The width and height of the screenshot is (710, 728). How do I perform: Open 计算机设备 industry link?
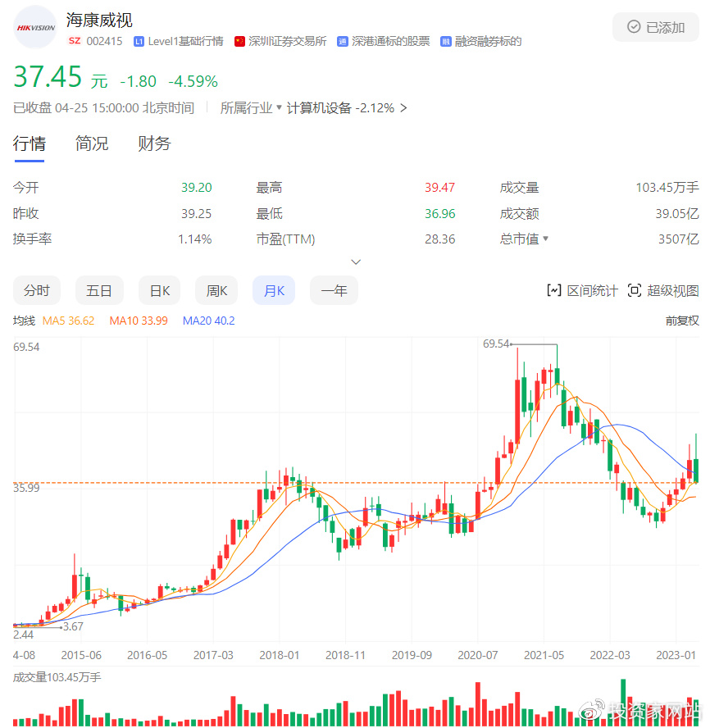[x=319, y=107]
